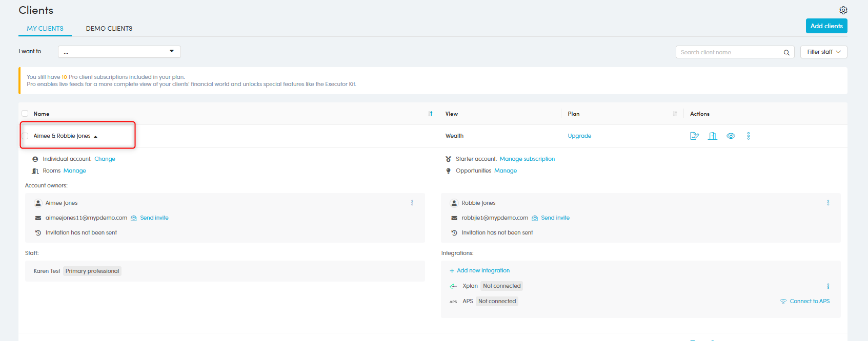Screen dimensions: 868x341
Task: Tick the select-all checkbox in table header
Action: [x=25, y=114]
